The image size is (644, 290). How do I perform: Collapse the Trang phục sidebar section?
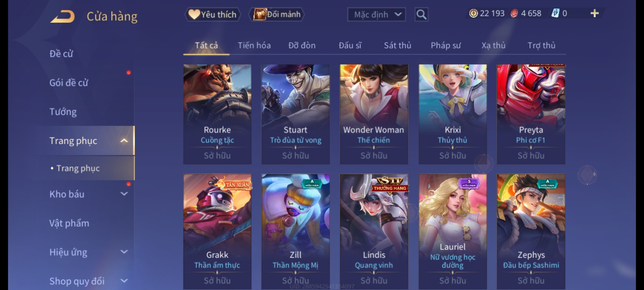click(x=124, y=140)
